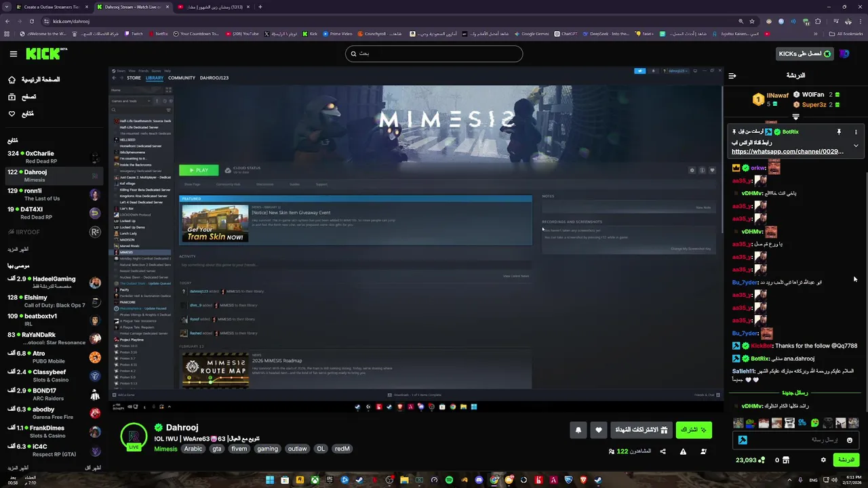Open the Kick hamburger menu
Screen dimensions: 868x488
[13, 54]
